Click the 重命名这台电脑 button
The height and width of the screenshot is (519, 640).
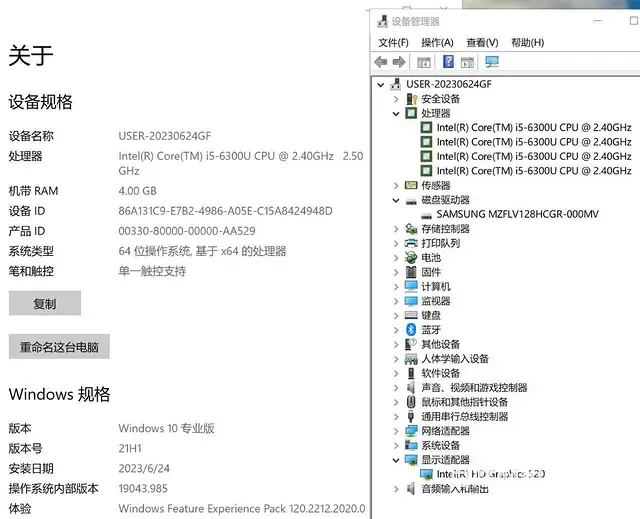tap(59, 347)
